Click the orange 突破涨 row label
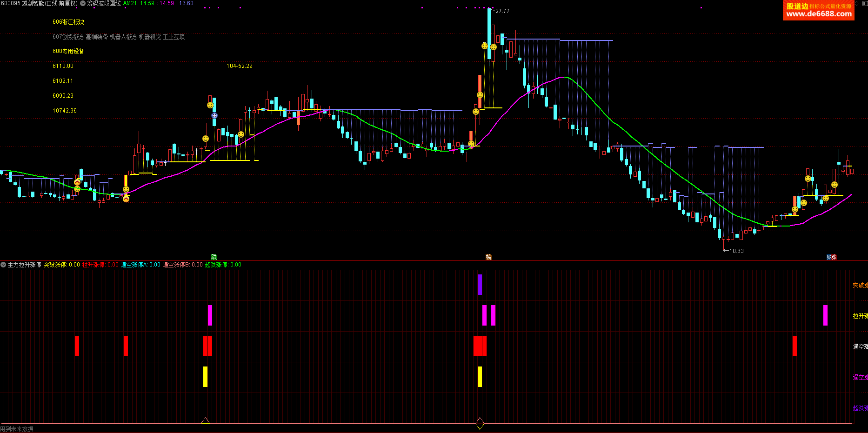 (860, 285)
